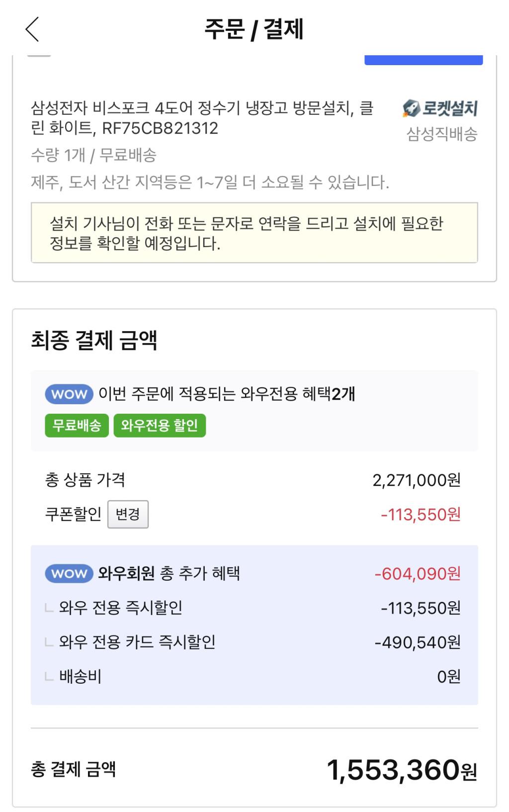Tap the back arrow in the header
509x812 pixels.
[x=32, y=29]
